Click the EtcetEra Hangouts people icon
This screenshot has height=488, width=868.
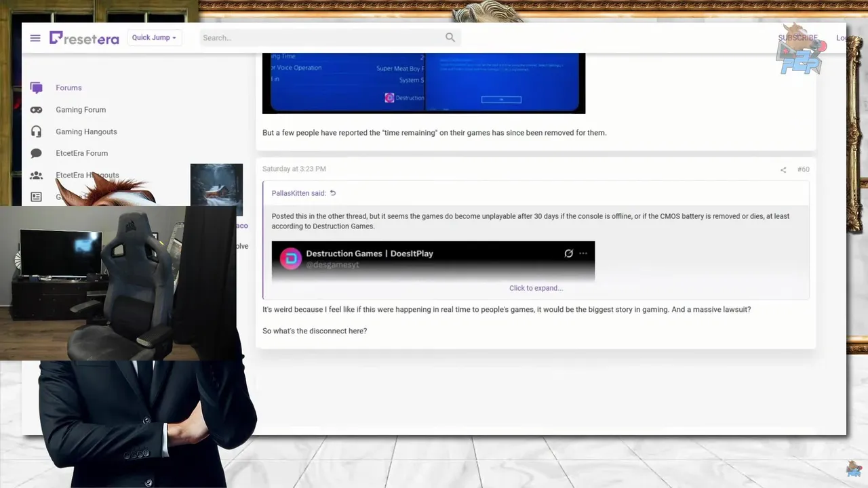pos(37,175)
